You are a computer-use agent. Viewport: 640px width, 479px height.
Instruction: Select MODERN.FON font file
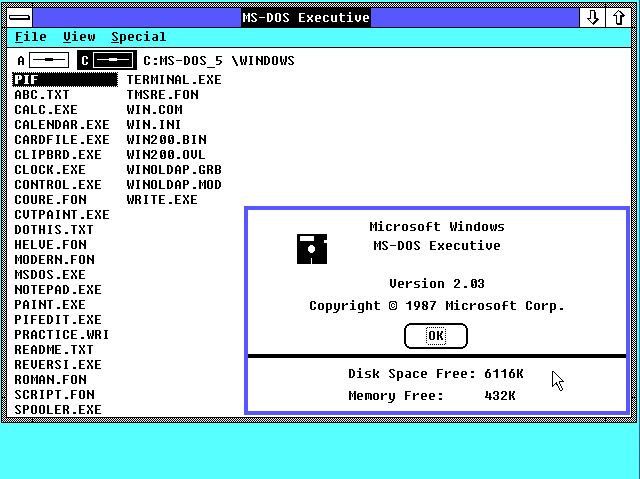tap(55, 259)
